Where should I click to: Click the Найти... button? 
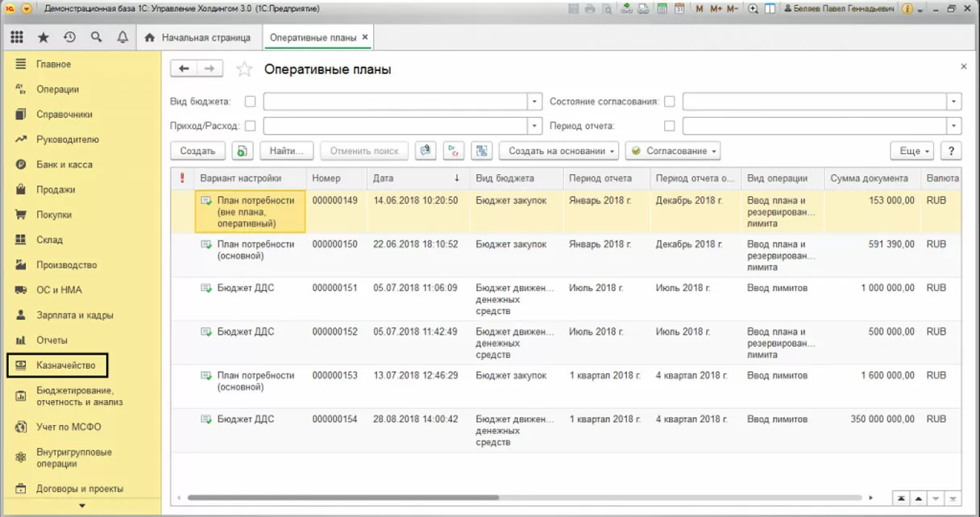click(290, 151)
